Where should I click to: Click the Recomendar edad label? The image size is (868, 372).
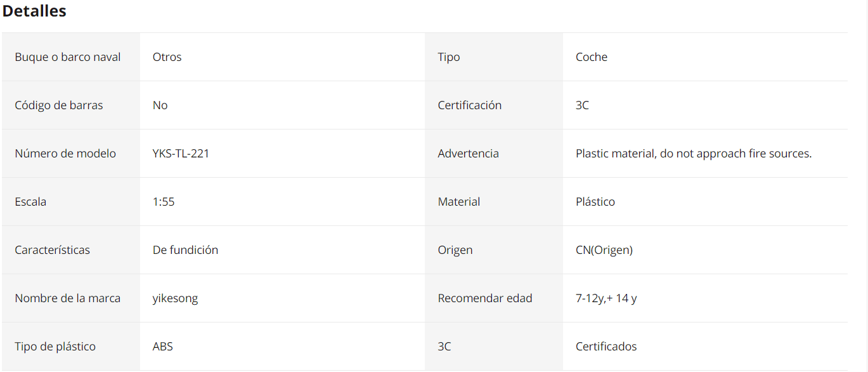(485, 298)
